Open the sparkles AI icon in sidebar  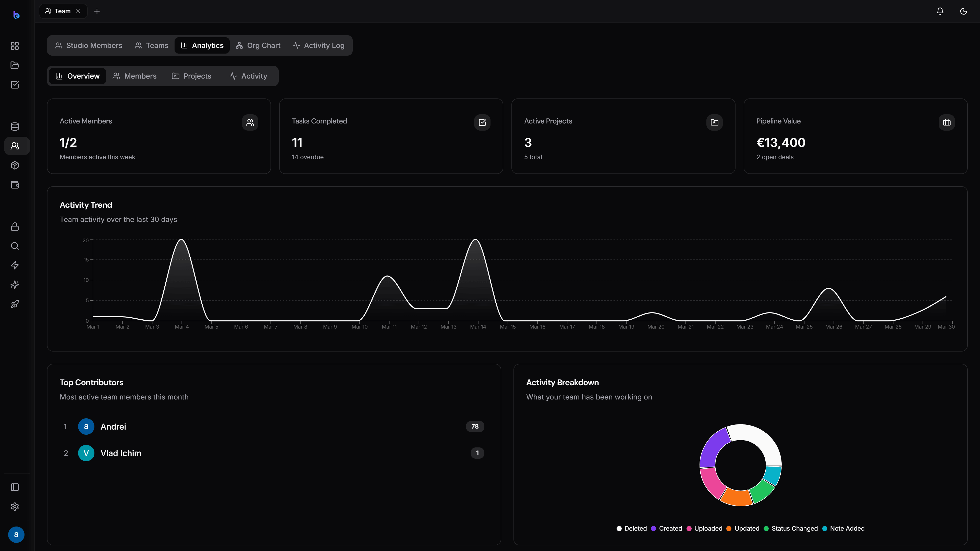click(x=15, y=285)
